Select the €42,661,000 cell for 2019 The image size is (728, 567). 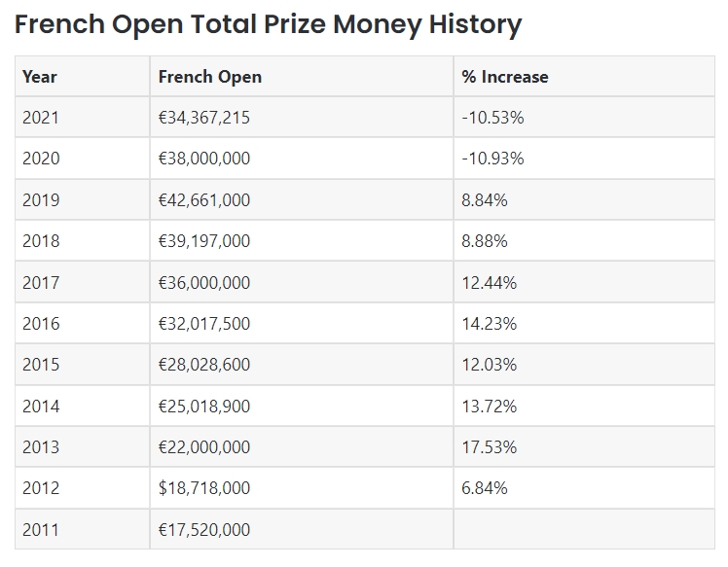(x=204, y=200)
